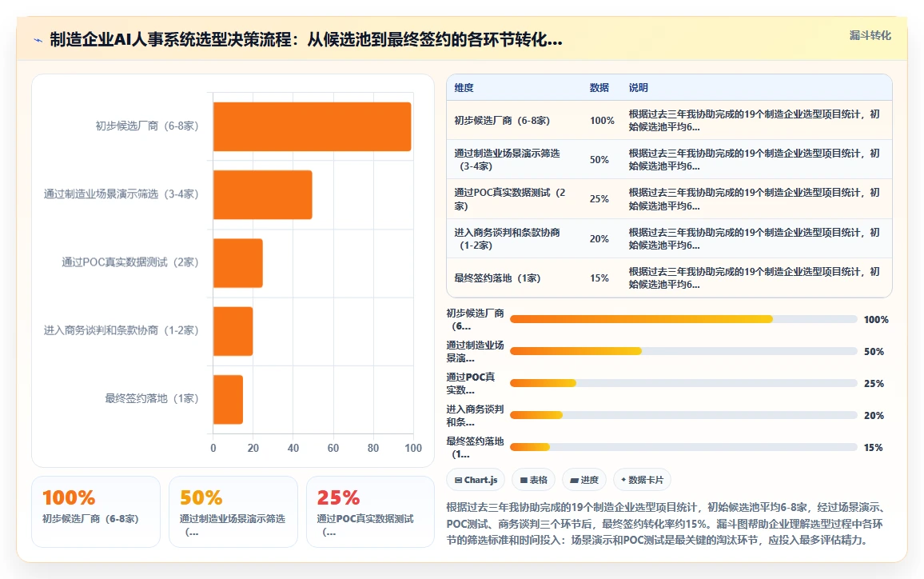Click the 20% label beside progress bar
This screenshot has height=579, width=924.
[874, 415]
